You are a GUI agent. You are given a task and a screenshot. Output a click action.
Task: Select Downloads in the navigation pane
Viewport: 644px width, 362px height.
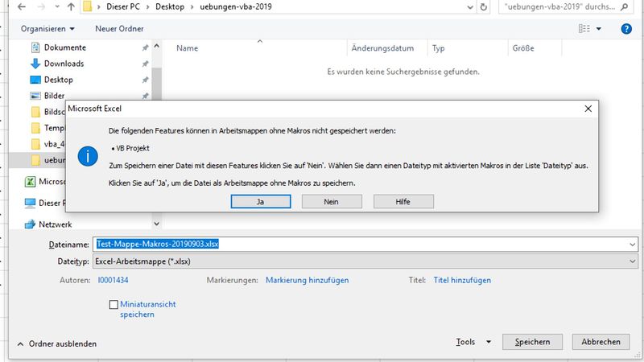pos(64,64)
